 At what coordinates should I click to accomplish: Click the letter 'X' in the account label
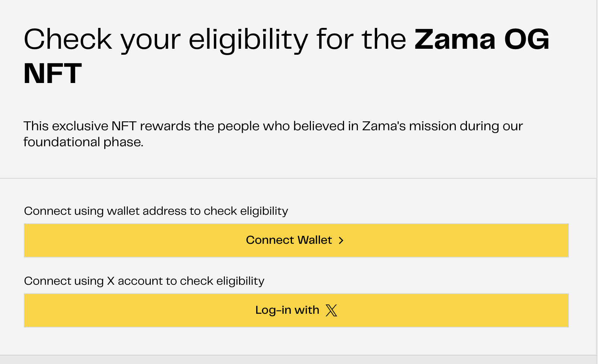[111, 281]
